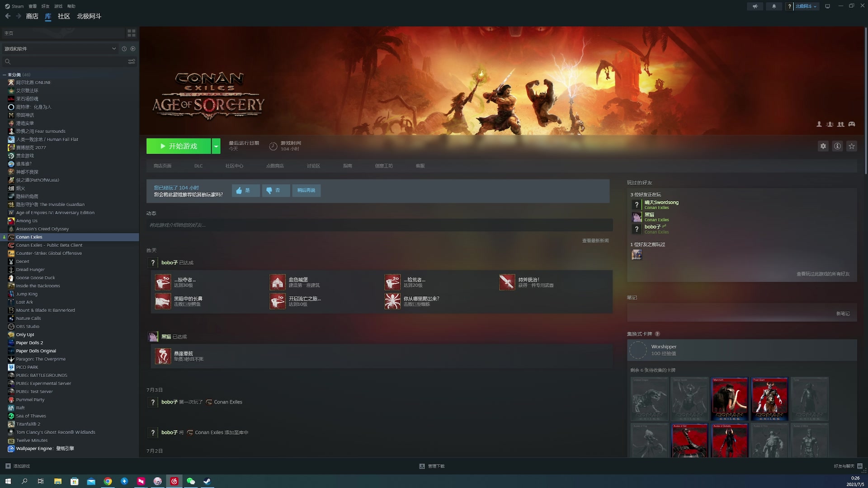Open the 社区 tab in navigation
This screenshot has width=868, height=488.
[x=64, y=16]
